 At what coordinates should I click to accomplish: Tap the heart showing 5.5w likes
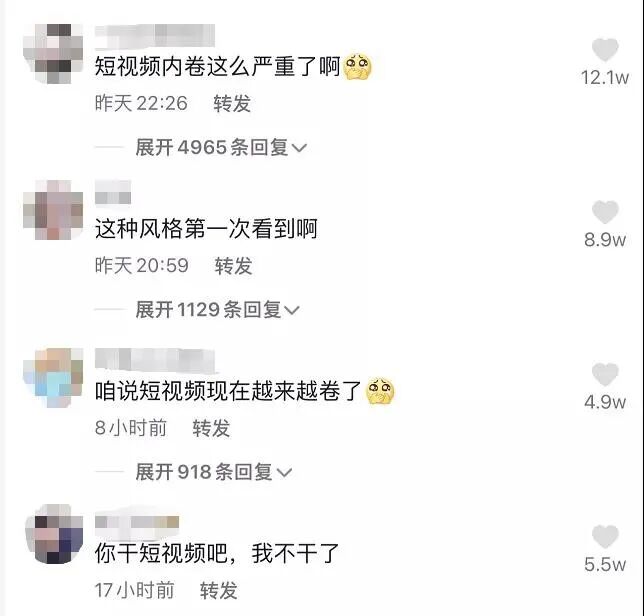click(605, 536)
